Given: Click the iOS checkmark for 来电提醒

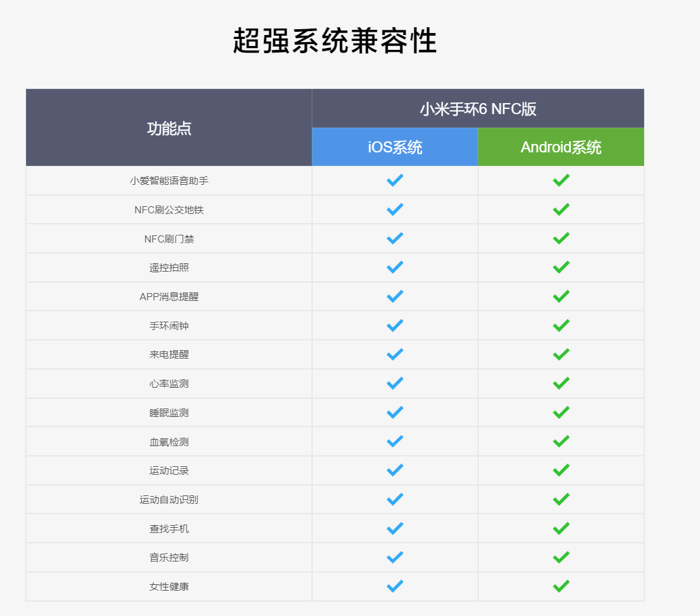Looking at the screenshot, I should (x=394, y=354).
